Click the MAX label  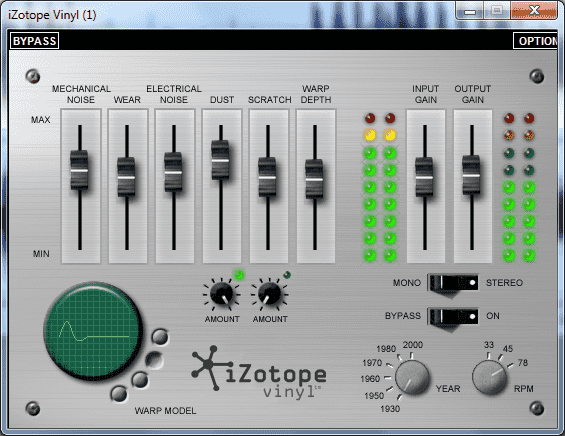point(40,120)
